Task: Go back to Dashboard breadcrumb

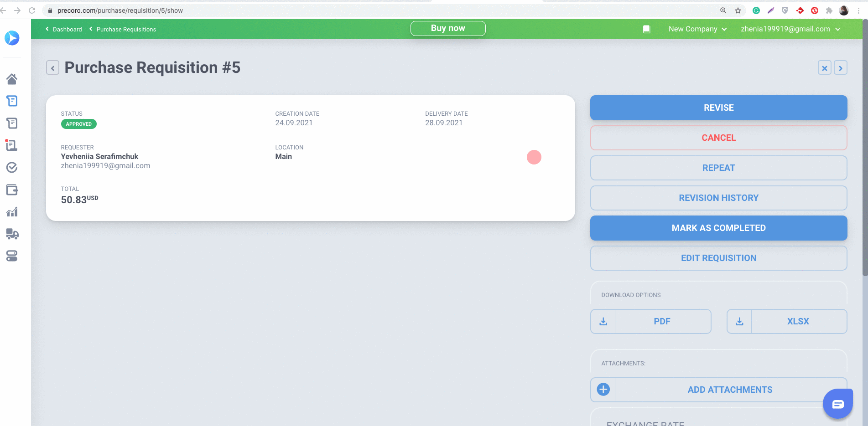Action: pyautogui.click(x=67, y=29)
